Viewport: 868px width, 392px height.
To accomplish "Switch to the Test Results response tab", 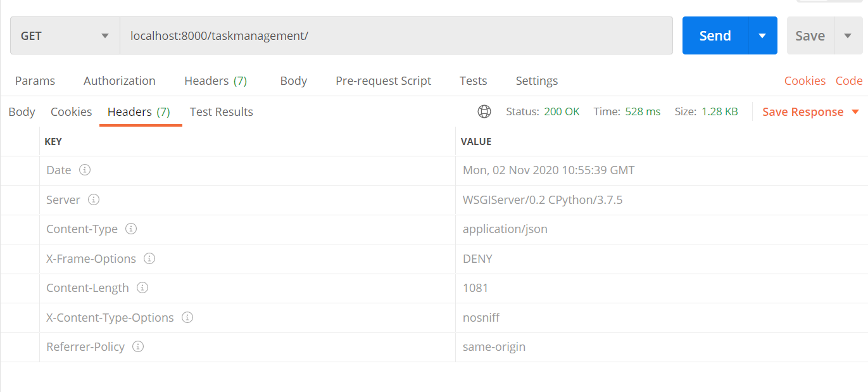I will click(221, 112).
